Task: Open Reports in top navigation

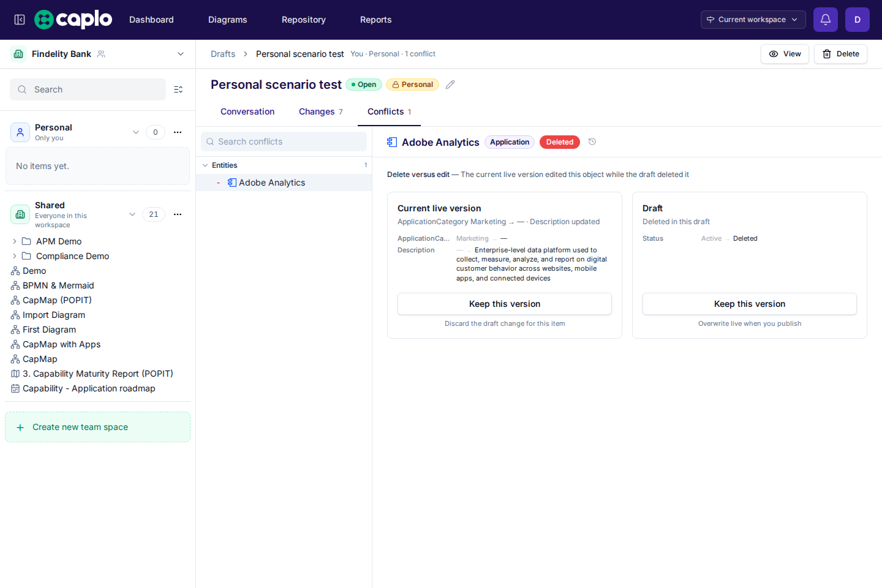Action: click(376, 20)
